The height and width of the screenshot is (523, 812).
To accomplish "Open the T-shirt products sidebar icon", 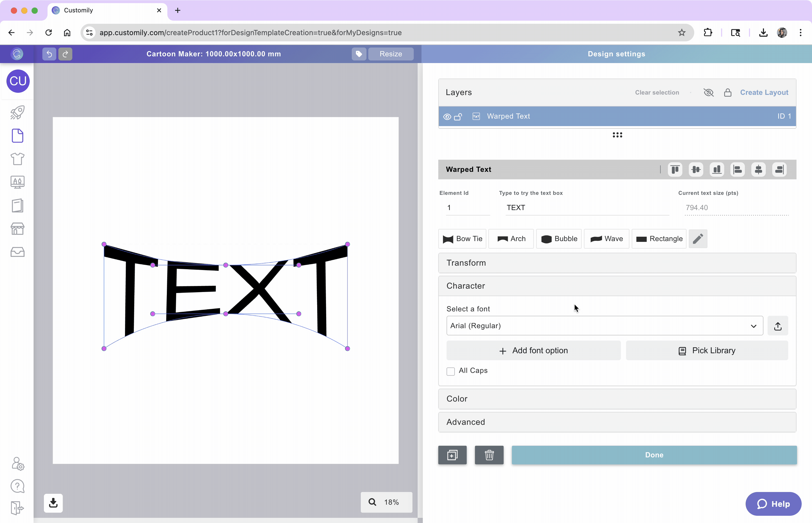I will pyautogui.click(x=17, y=159).
